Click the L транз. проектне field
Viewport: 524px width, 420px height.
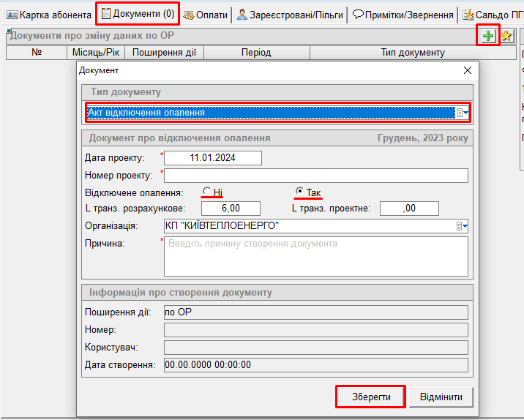[x=409, y=209]
